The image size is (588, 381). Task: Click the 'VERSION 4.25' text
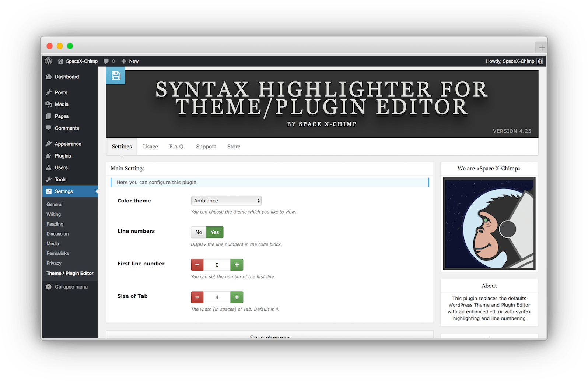pos(512,131)
